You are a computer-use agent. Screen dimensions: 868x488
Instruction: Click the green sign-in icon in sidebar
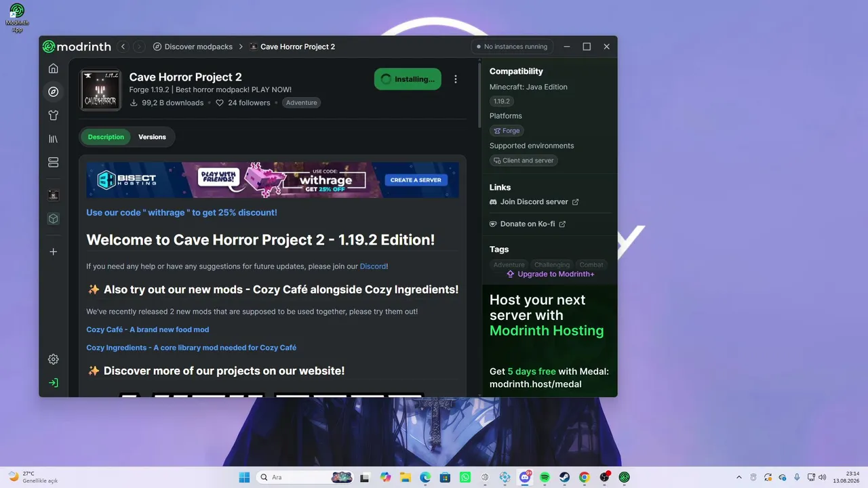coord(54,383)
